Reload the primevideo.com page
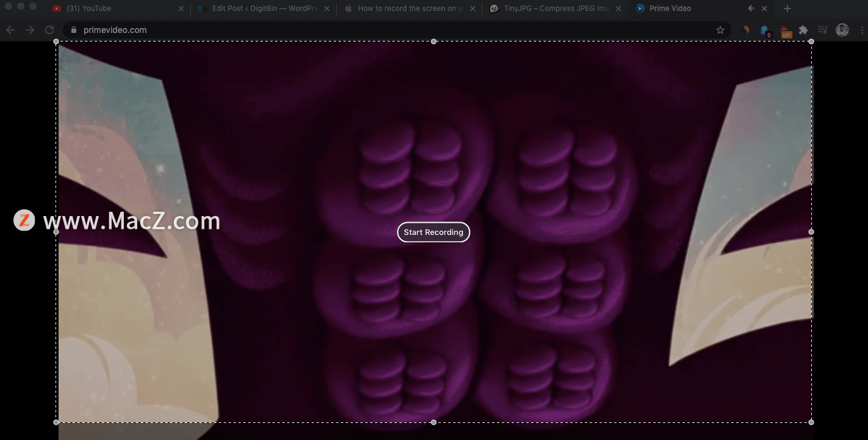This screenshot has width=868, height=440. 49,30
